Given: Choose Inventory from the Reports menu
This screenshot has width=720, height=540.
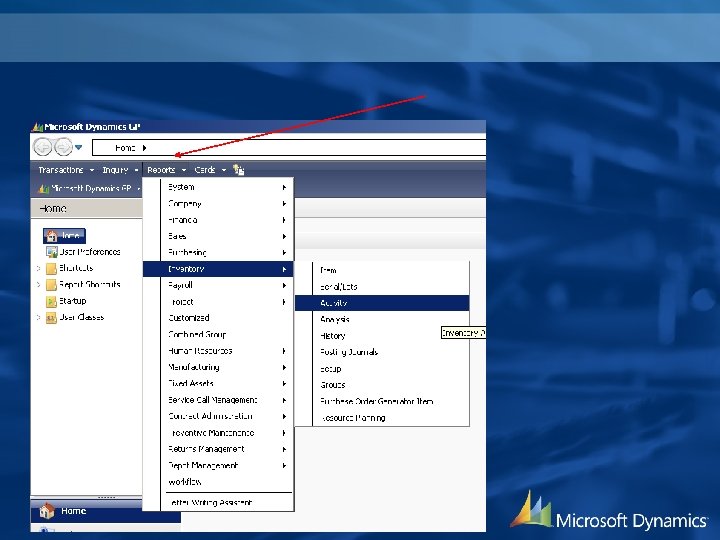Looking at the screenshot, I should (218, 269).
